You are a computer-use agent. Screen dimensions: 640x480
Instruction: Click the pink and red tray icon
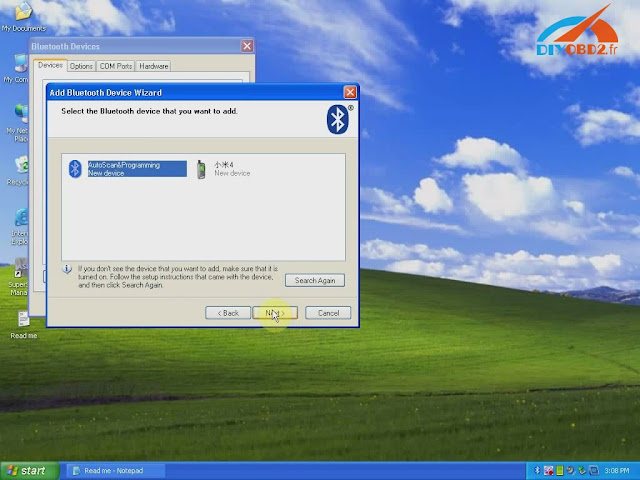[x=548, y=471]
